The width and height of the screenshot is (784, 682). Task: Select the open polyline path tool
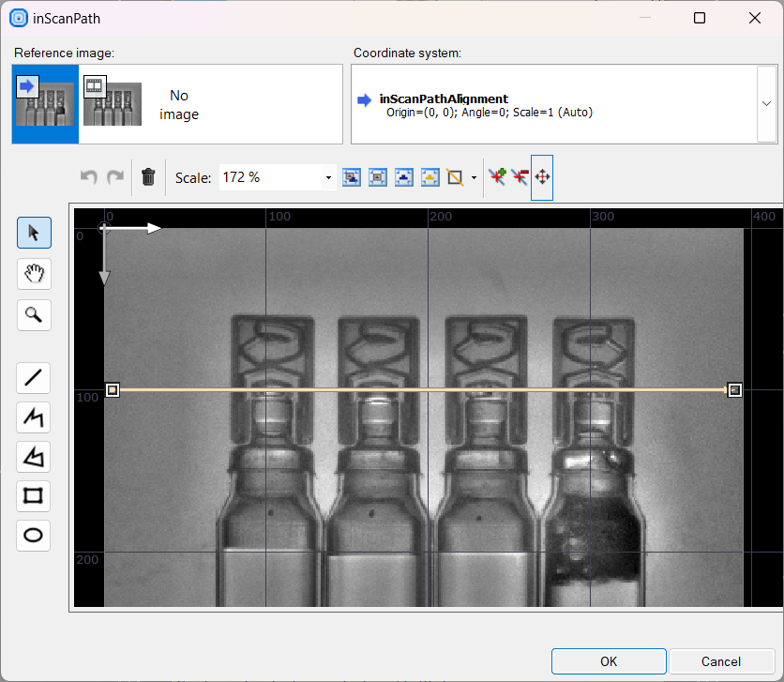click(x=34, y=417)
